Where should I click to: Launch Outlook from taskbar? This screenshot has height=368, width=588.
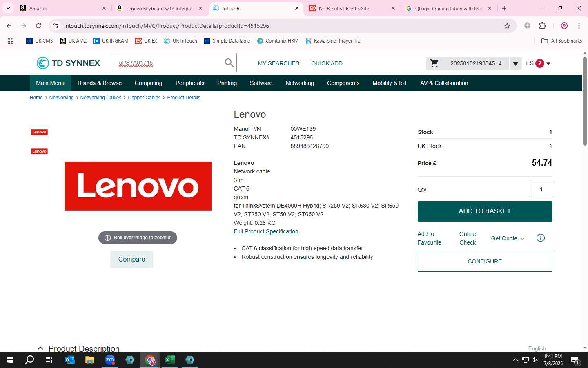pyautogui.click(x=70, y=360)
